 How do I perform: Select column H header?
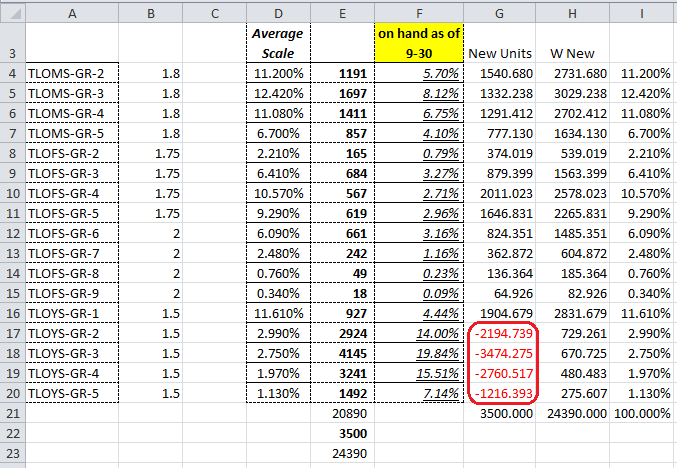(x=572, y=14)
